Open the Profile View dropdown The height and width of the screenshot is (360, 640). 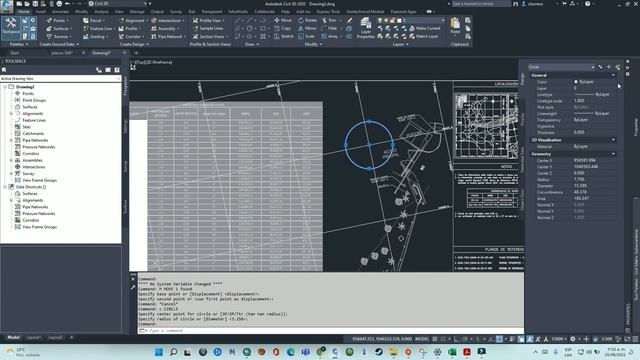[x=209, y=20]
